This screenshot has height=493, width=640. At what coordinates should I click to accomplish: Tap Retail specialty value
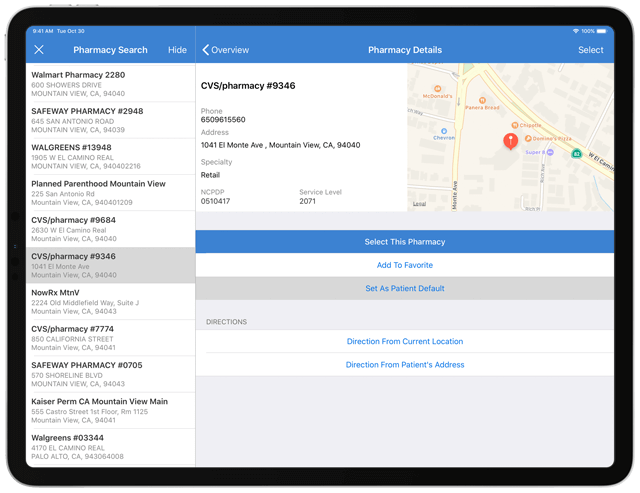[210, 175]
